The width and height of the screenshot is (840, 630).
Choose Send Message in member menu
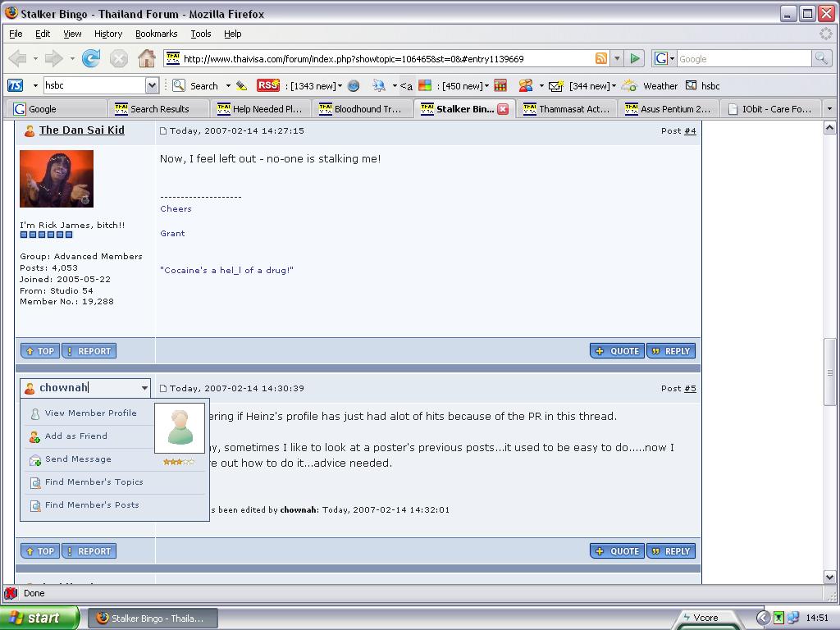pos(78,459)
